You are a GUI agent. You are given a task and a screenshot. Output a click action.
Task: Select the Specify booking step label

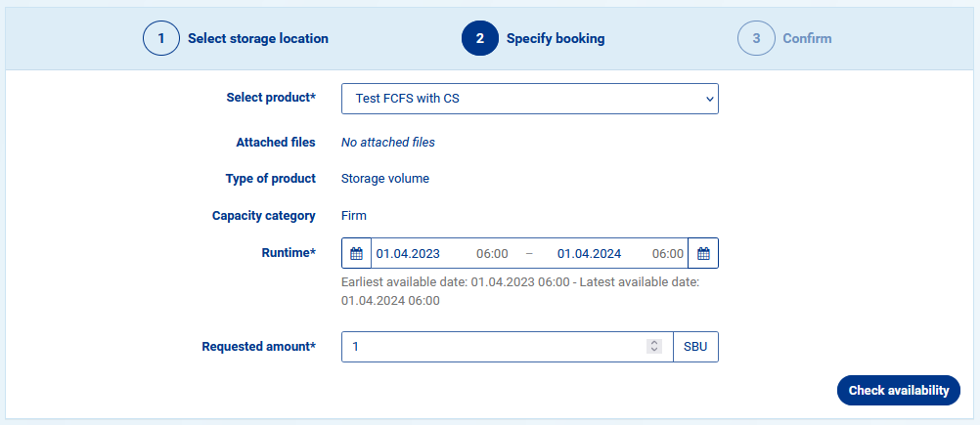click(556, 39)
